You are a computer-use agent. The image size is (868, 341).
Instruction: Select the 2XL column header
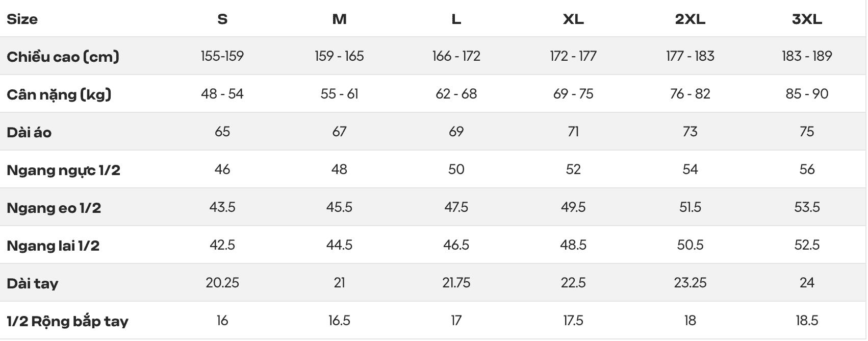(x=690, y=19)
